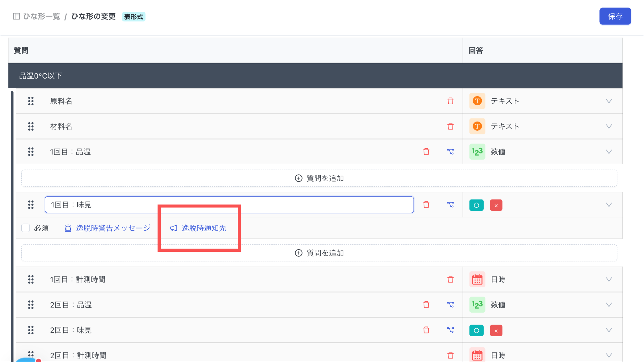Image resolution: width=644 pixels, height=362 pixels.
Task: Click the 表形式 tag label
Action: (x=133, y=17)
